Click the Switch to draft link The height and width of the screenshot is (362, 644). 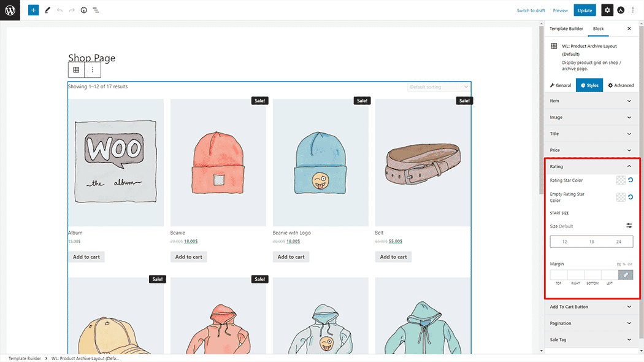[531, 10]
